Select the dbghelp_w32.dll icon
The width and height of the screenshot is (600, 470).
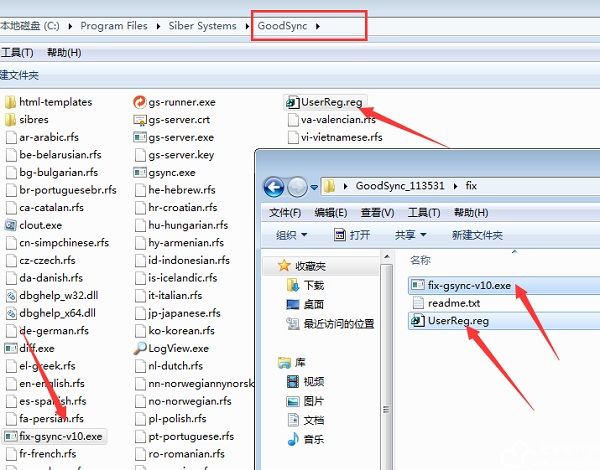(11, 295)
